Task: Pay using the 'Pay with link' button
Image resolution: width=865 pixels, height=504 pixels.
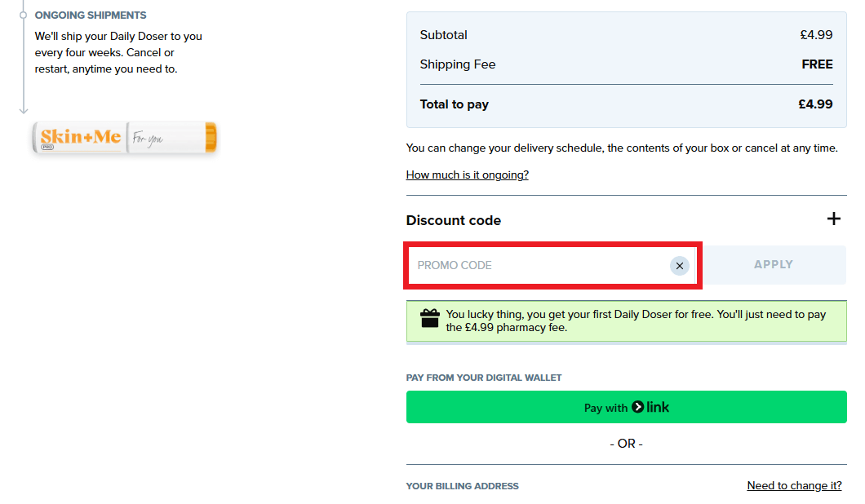Action: pyautogui.click(x=626, y=406)
